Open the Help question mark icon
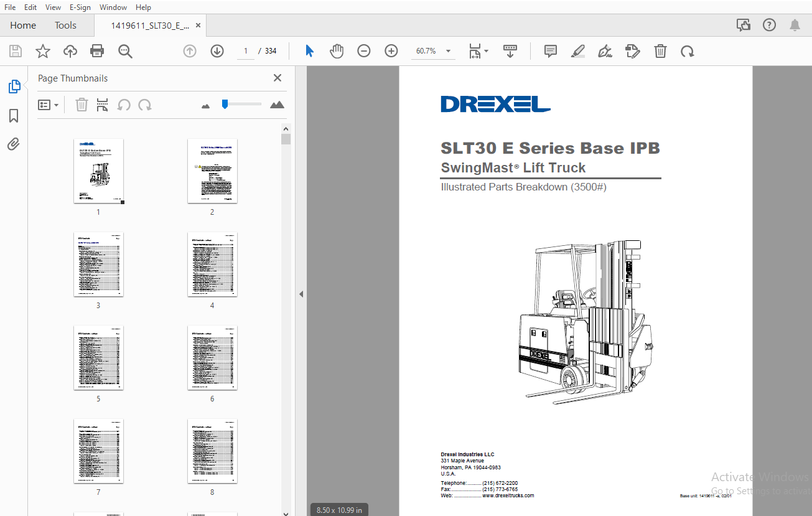Image resolution: width=812 pixels, height=516 pixels. click(769, 25)
